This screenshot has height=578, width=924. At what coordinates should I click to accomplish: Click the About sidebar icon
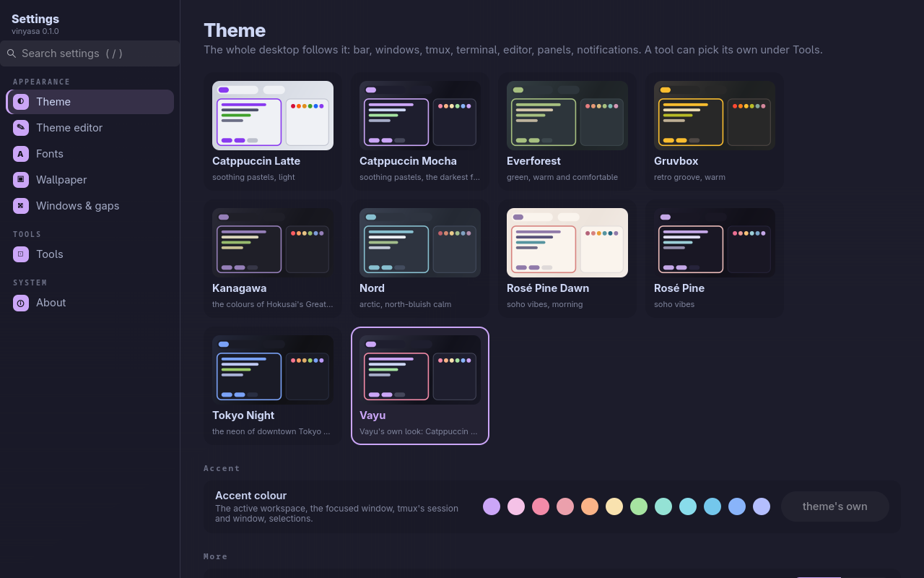click(21, 303)
